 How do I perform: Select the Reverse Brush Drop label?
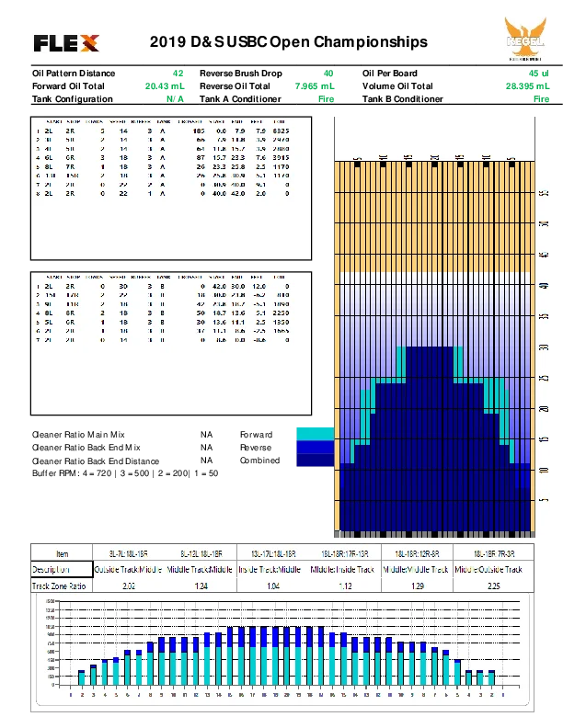tap(241, 74)
